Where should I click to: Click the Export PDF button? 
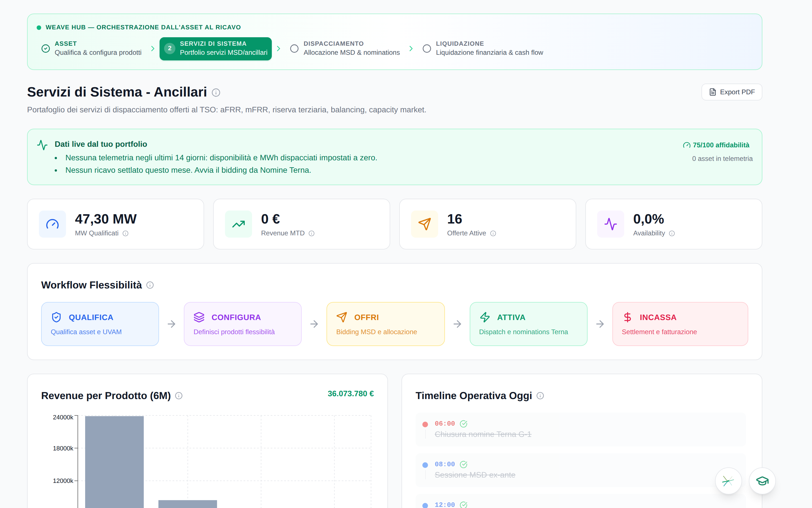[731, 92]
